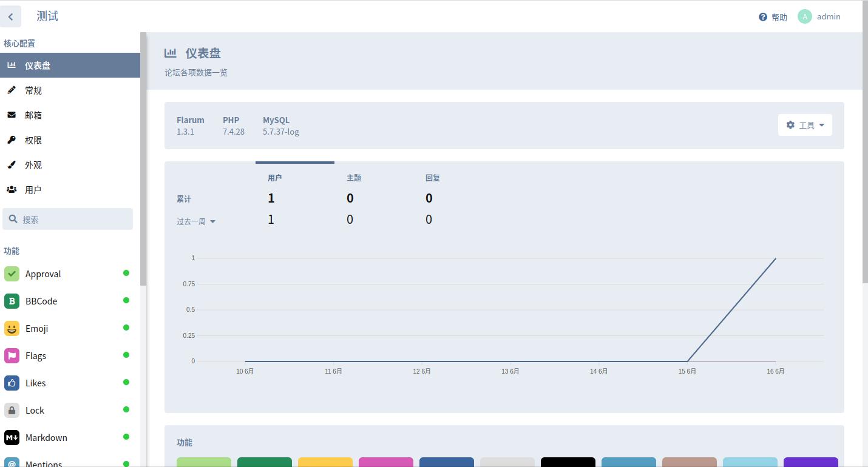868x467 pixels.
Task: Select the BBCode extension icon
Action: pyautogui.click(x=12, y=301)
